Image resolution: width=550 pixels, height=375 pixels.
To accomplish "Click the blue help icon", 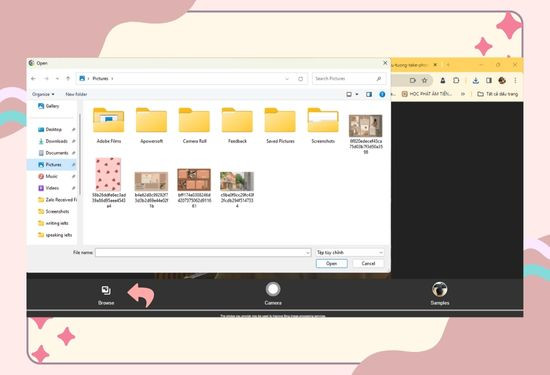I will [382, 94].
